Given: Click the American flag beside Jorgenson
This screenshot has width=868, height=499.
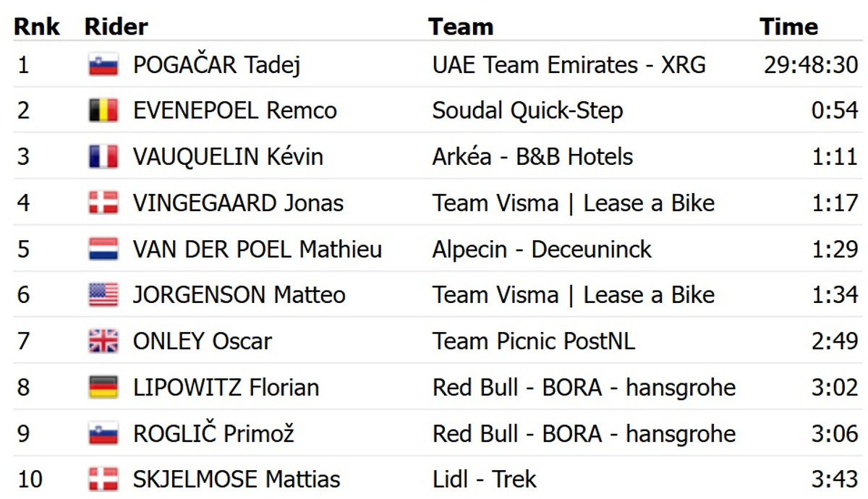Looking at the screenshot, I should click(x=103, y=295).
